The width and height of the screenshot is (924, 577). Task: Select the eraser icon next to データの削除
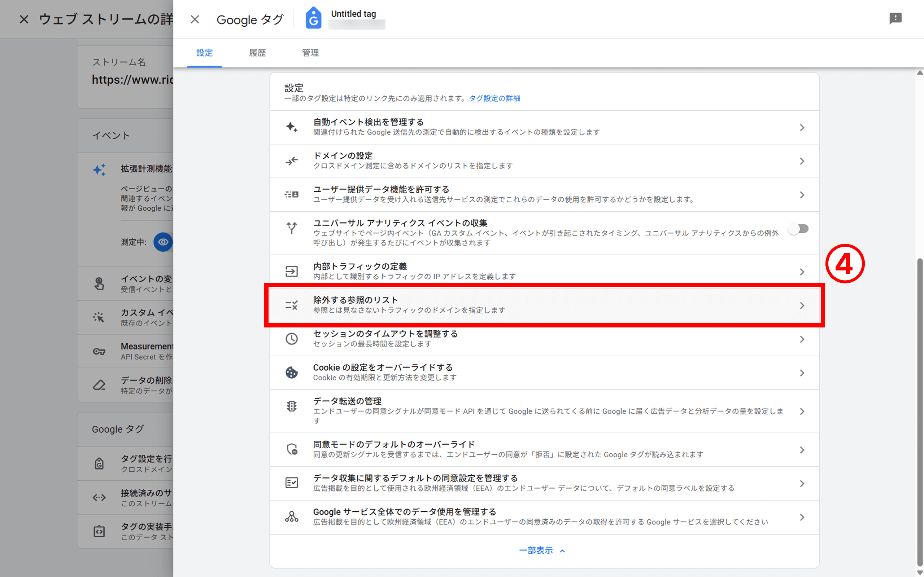click(99, 385)
